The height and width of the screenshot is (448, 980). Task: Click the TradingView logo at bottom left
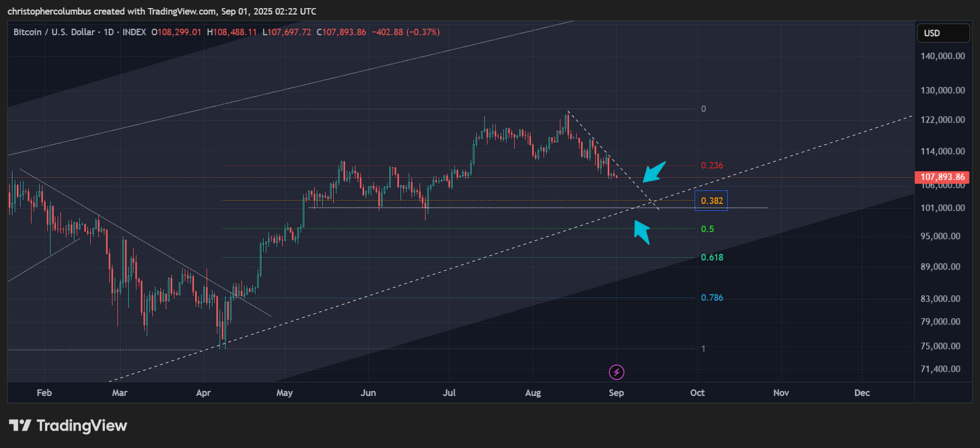(68, 426)
